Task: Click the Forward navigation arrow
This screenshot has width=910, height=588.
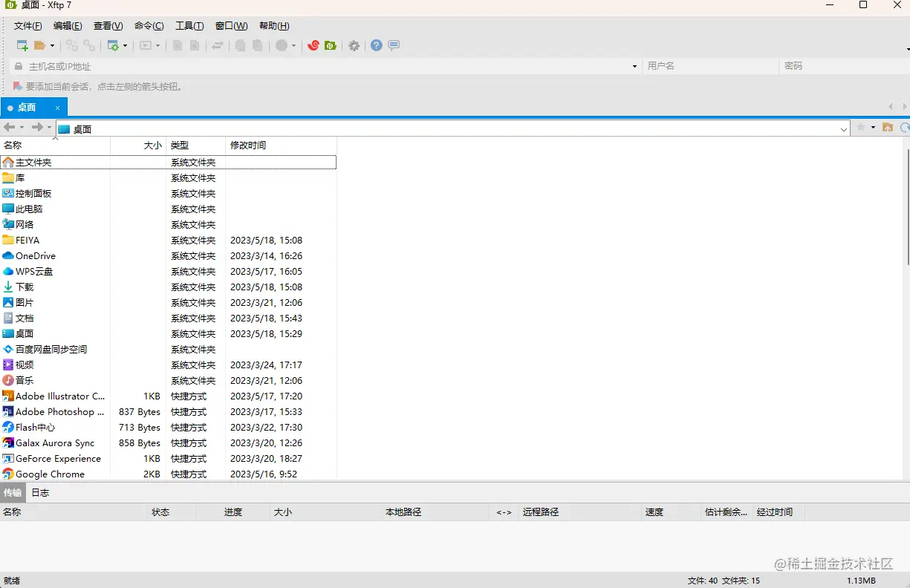Action: [x=37, y=128]
